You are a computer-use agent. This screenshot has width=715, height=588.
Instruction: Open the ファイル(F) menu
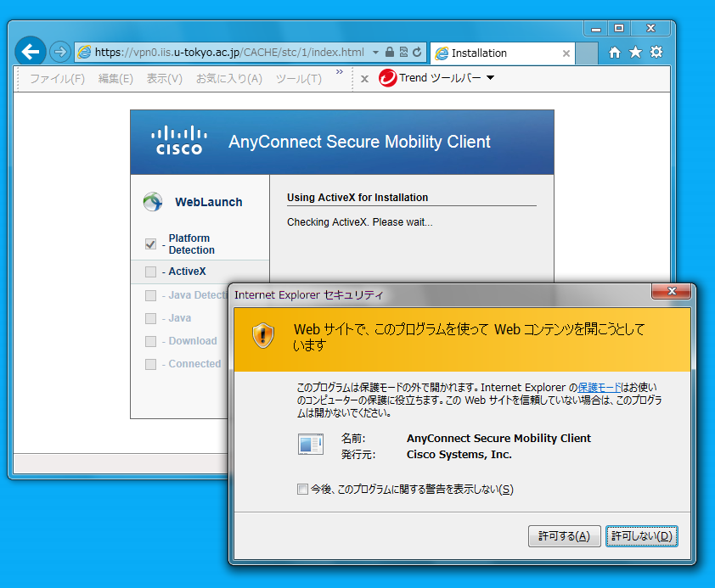point(58,79)
